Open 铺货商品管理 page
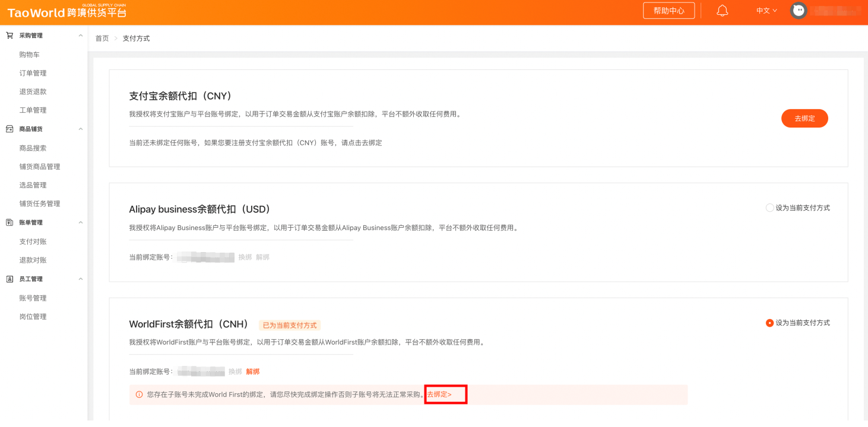This screenshot has width=868, height=427. coord(40,167)
